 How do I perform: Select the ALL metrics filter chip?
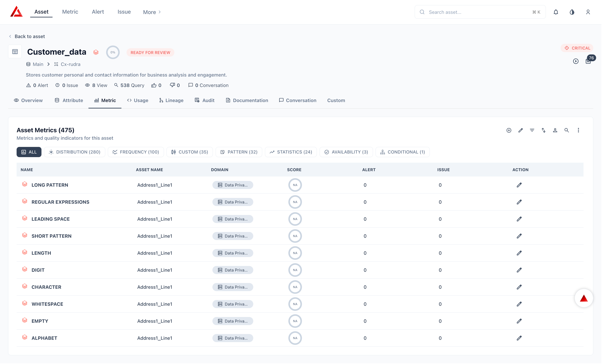pyautogui.click(x=29, y=152)
